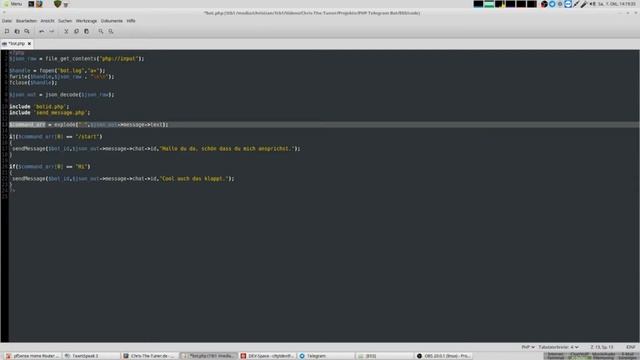Open the volume control in the system tray
This screenshot has height=360, width=640.
tap(592, 4)
